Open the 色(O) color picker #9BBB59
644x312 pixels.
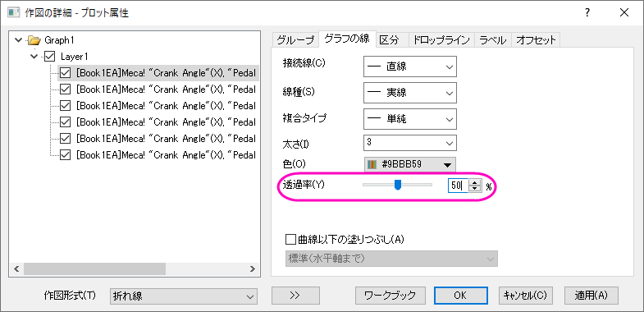coord(410,164)
